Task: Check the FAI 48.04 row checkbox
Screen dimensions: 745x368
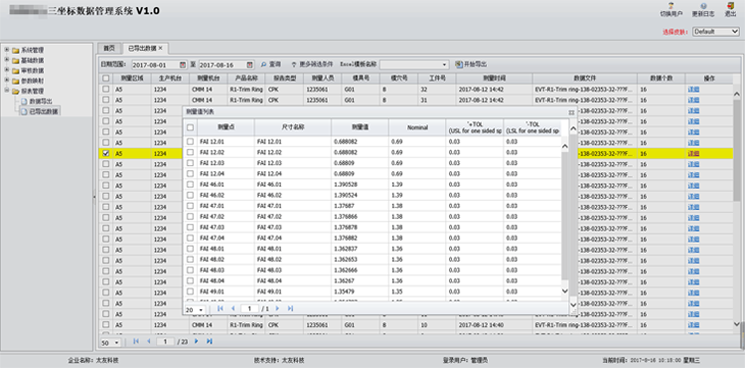Action: [x=190, y=281]
